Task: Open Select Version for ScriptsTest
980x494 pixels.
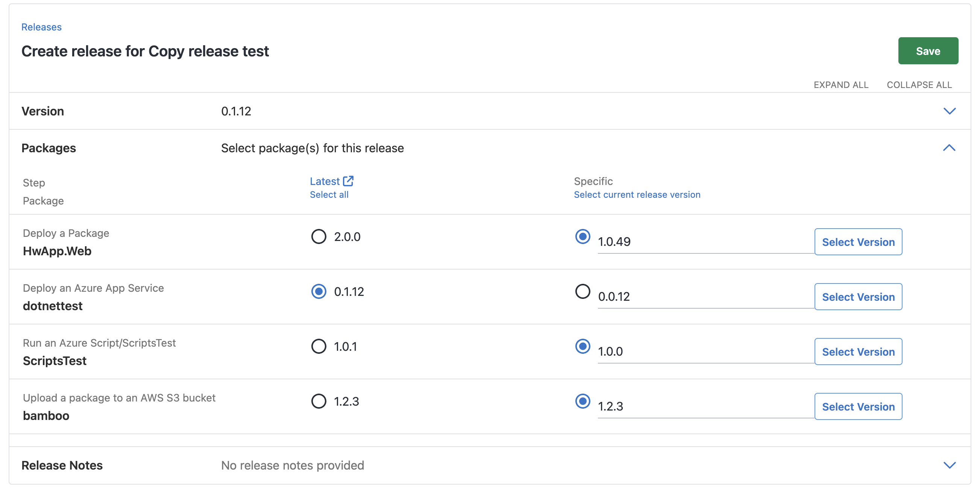Action: 858,352
